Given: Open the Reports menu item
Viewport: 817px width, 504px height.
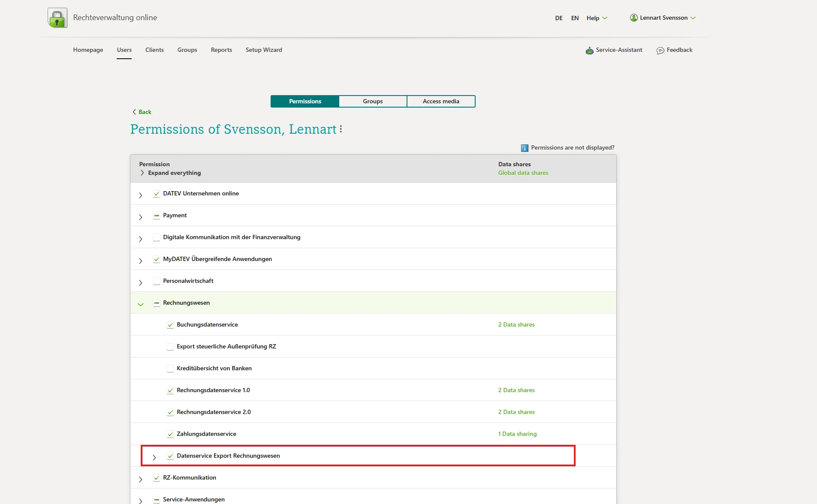Looking at the screenshot, I should [221, 50].
